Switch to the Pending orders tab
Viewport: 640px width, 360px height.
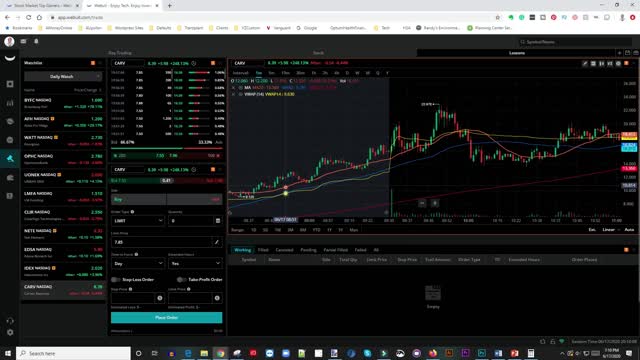(308, 250)
